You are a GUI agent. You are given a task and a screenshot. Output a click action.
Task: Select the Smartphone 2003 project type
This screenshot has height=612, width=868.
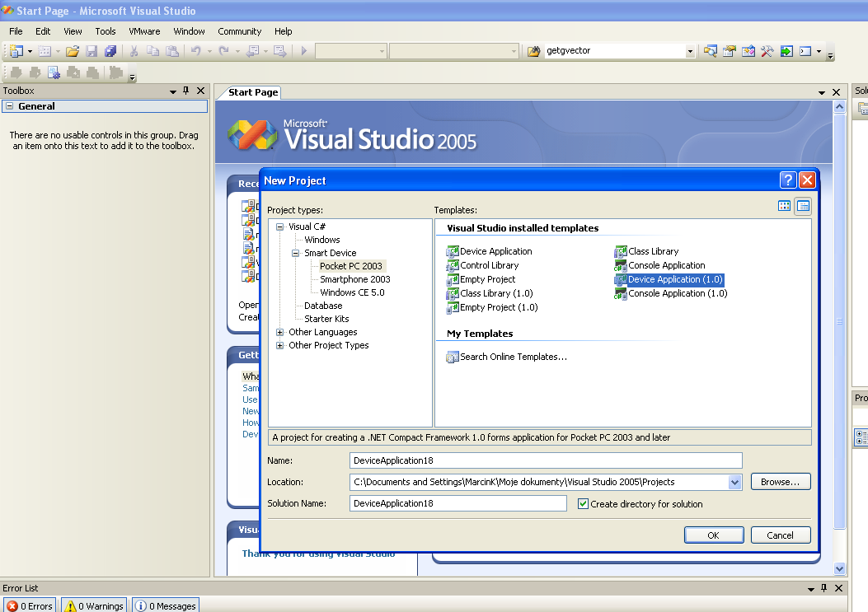(354, 279)
